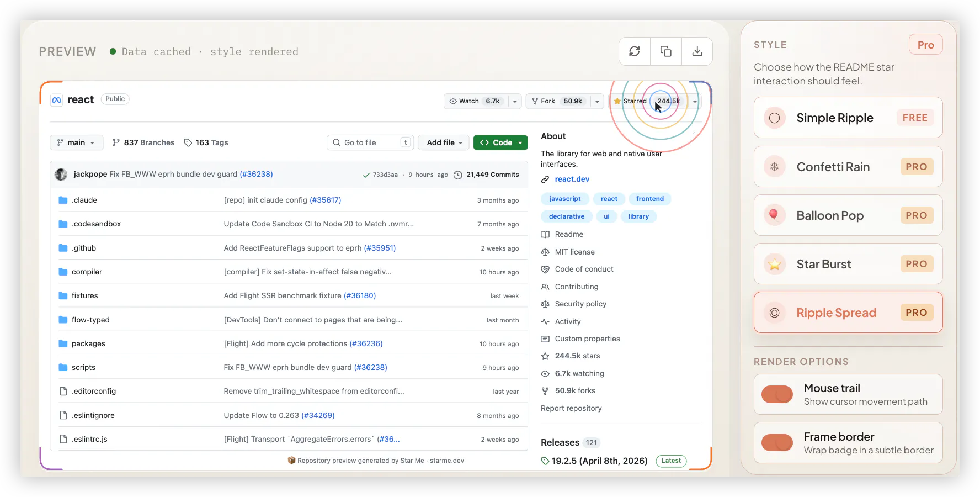
Task: Open the Fork options dropdown arrow
Action: point(597,102)
